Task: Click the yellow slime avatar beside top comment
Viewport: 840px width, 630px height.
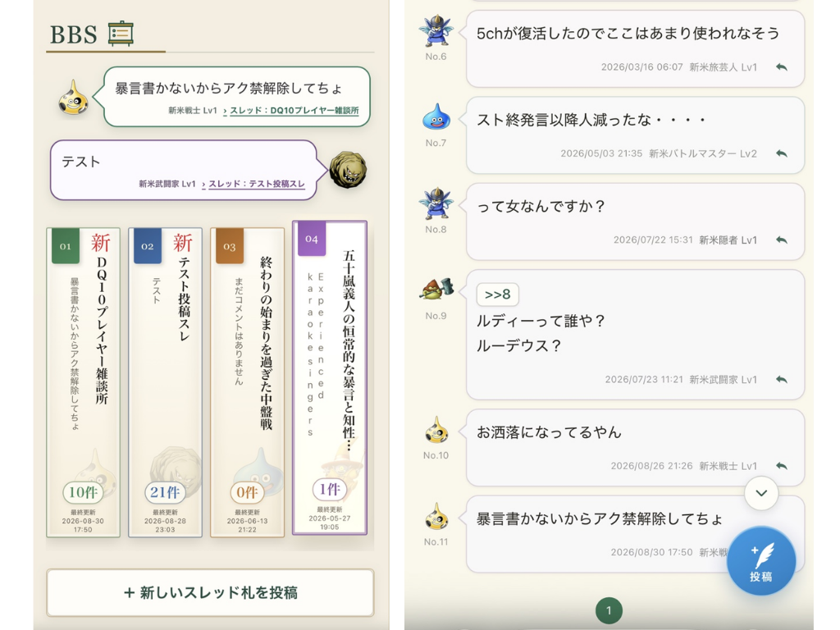Action: [73, 98]
